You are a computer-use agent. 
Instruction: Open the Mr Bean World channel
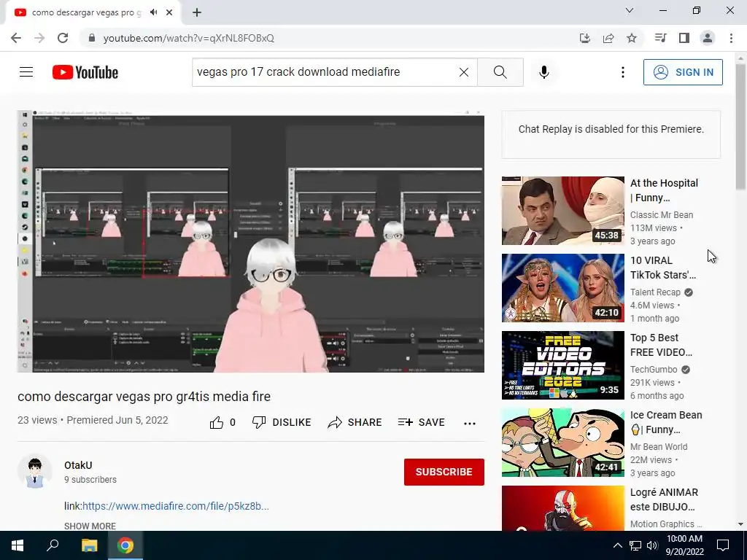(659, 447)
